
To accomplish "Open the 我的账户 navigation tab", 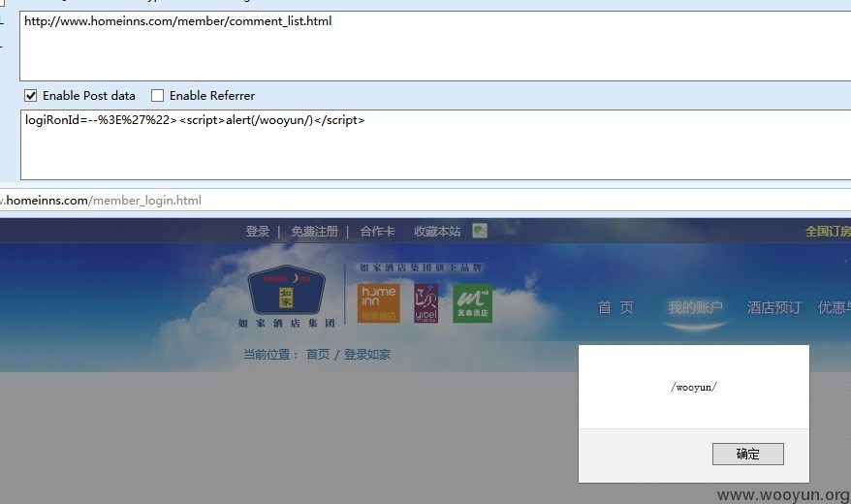I will 695,308.
